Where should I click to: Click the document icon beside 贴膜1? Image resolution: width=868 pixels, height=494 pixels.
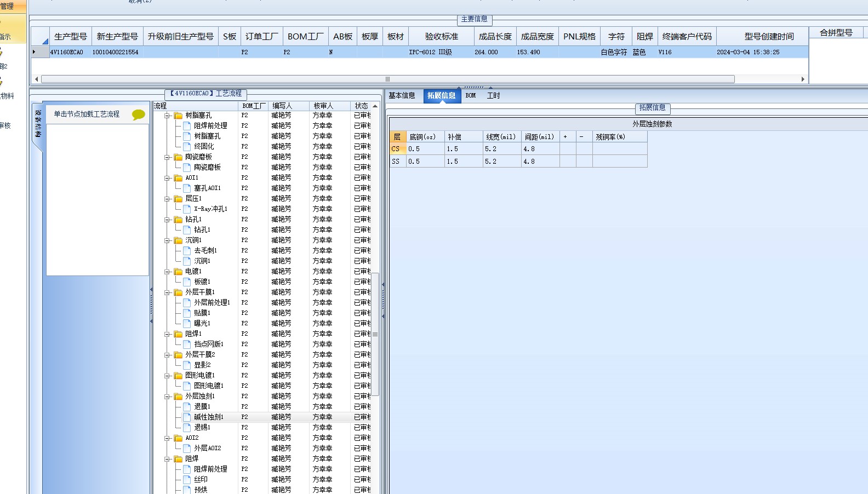pyautogui.click(x=187, y=313)
